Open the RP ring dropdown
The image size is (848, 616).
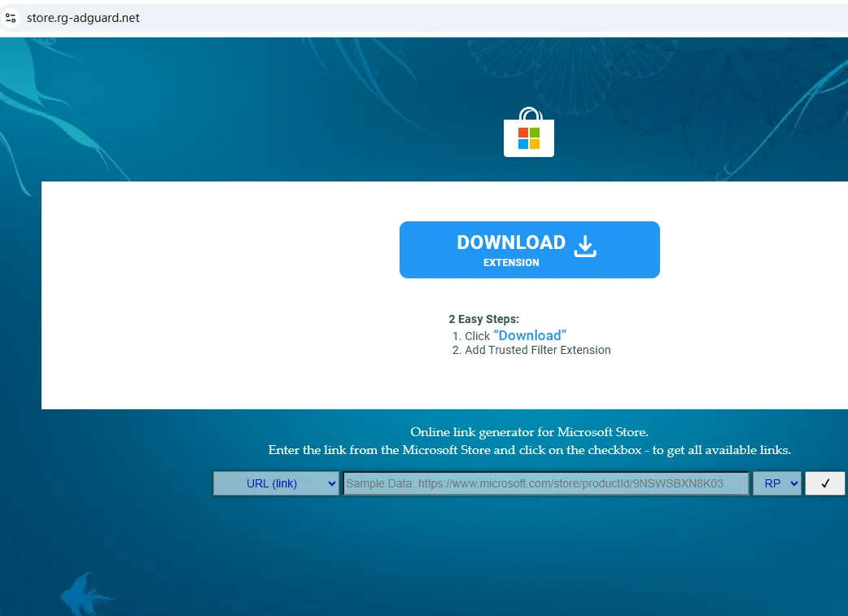(777, 483)
